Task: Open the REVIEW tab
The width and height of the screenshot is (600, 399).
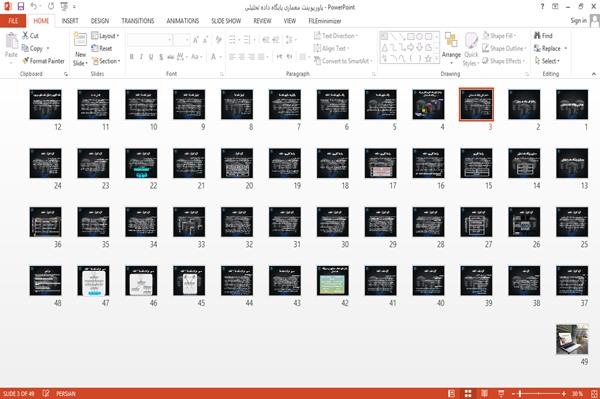Action: pyautogui.click(x=262, y=21)
